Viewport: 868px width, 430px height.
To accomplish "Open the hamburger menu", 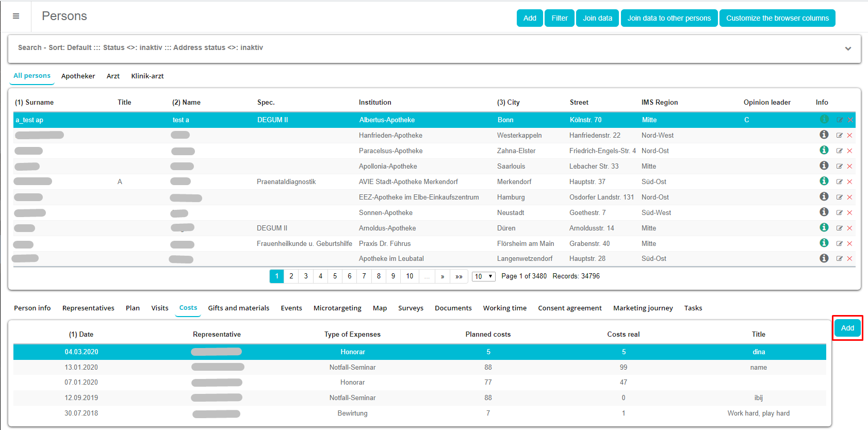I will (16, 16).
